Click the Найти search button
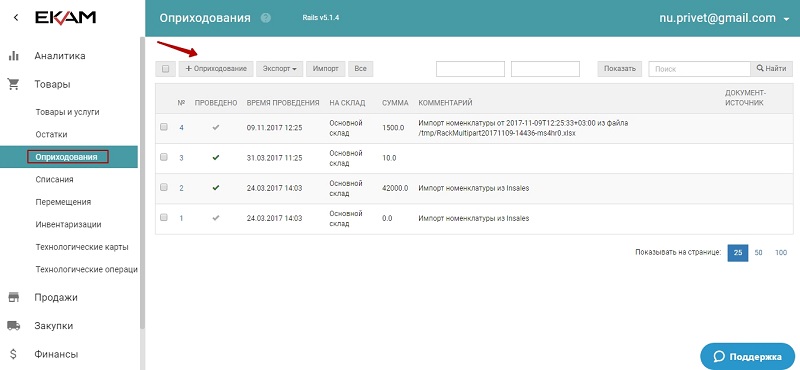Image resolution: width=800 pixels, height=370 pixels. click(x=771, y=69)
